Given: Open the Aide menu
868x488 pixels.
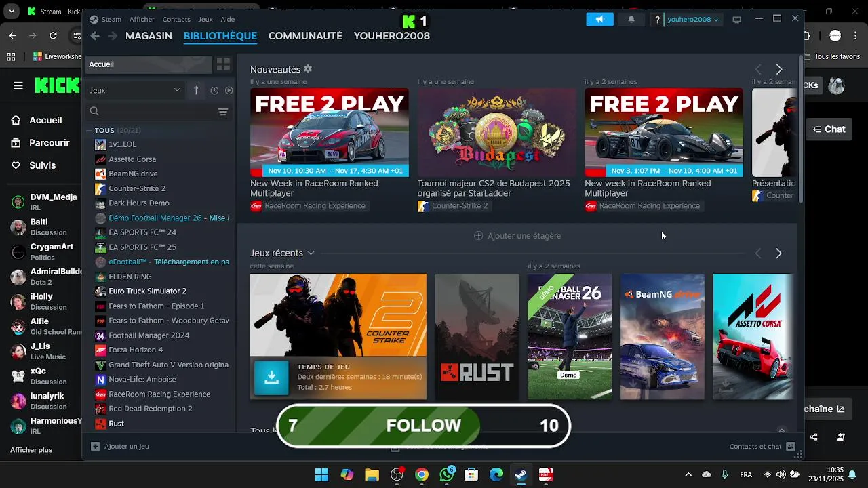Looking at the screenshot, I should (x=228, y=20).
